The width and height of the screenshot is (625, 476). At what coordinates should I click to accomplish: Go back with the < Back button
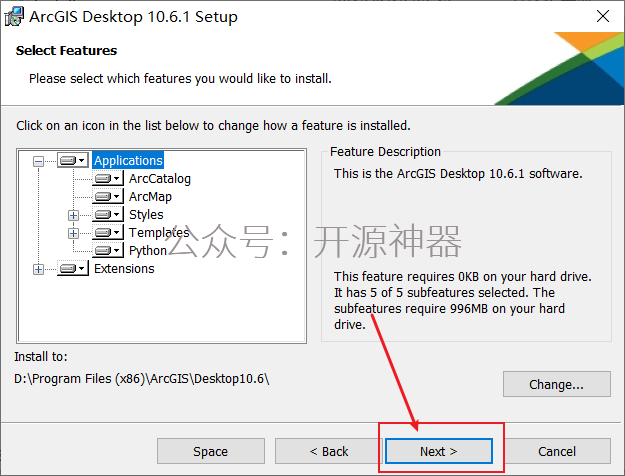[329, 451]
